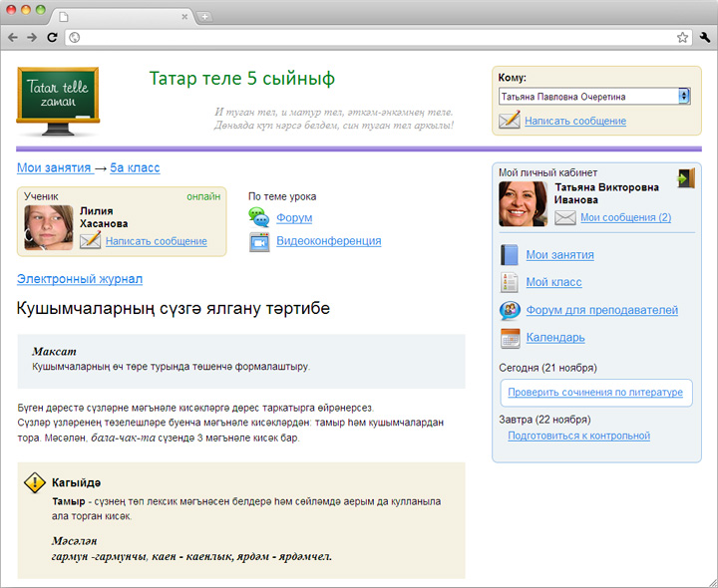Open Подготовиться к контрольной task
This screenshot has width=718, height=588.
pos(578,436)
